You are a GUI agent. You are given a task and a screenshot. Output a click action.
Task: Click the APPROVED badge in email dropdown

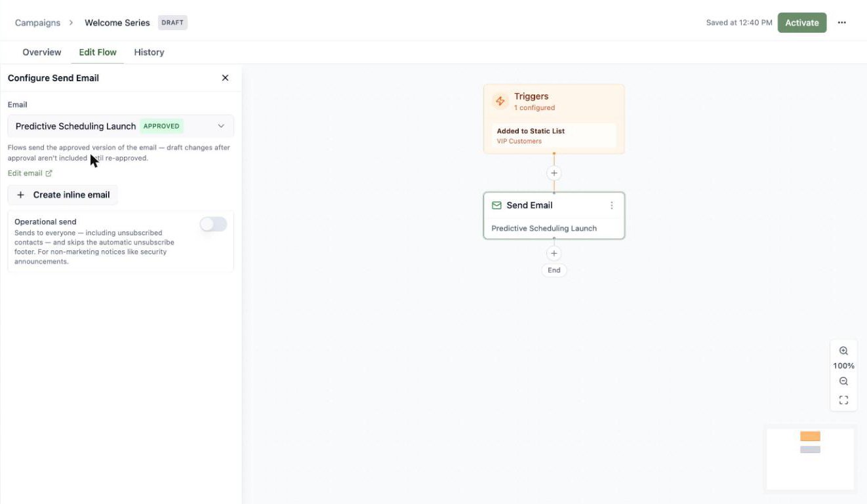coord(161,126)
